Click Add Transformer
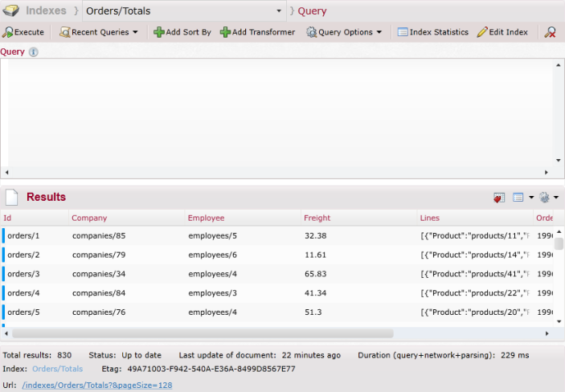Viewport: 565px width, 392px height. coord(257,32)
